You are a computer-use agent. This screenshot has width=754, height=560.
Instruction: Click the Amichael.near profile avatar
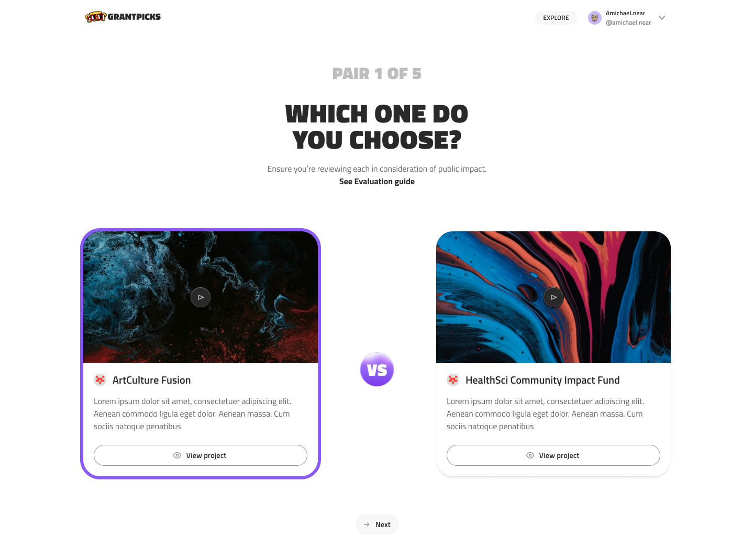tap(595, 18)
